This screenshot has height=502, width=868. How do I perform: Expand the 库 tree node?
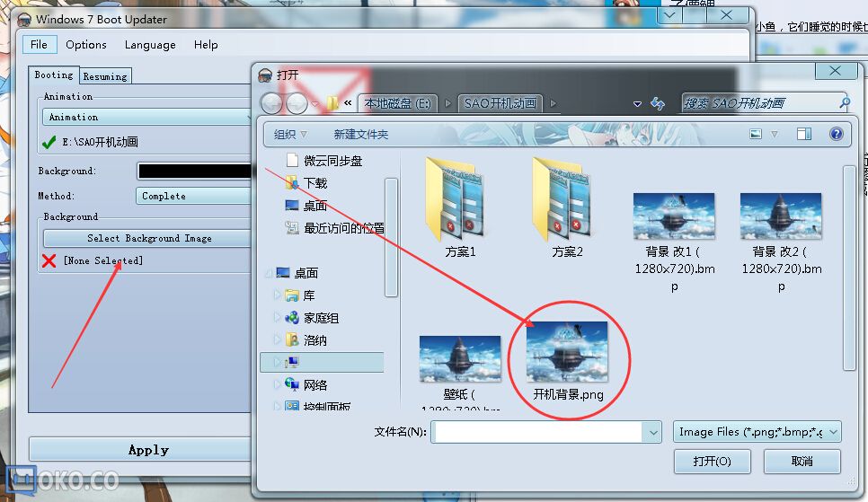click(278, 295)
